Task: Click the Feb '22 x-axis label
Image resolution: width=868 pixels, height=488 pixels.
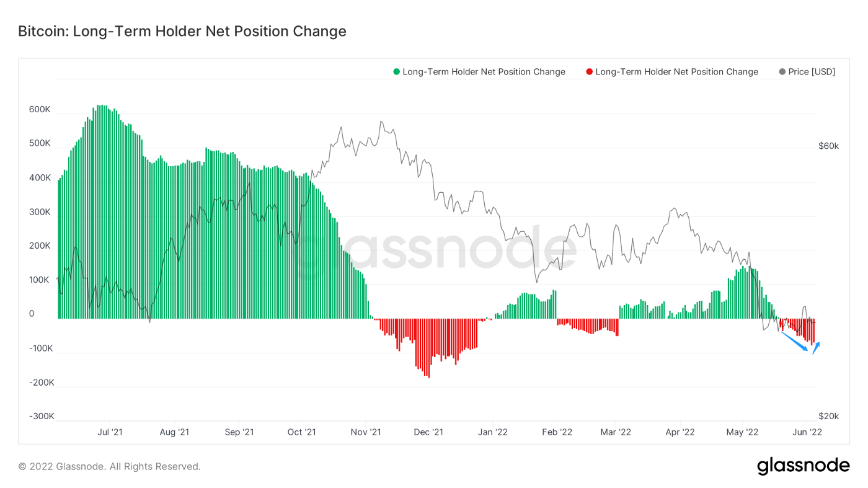Action: pyautogui.click(x=557, y=432)
